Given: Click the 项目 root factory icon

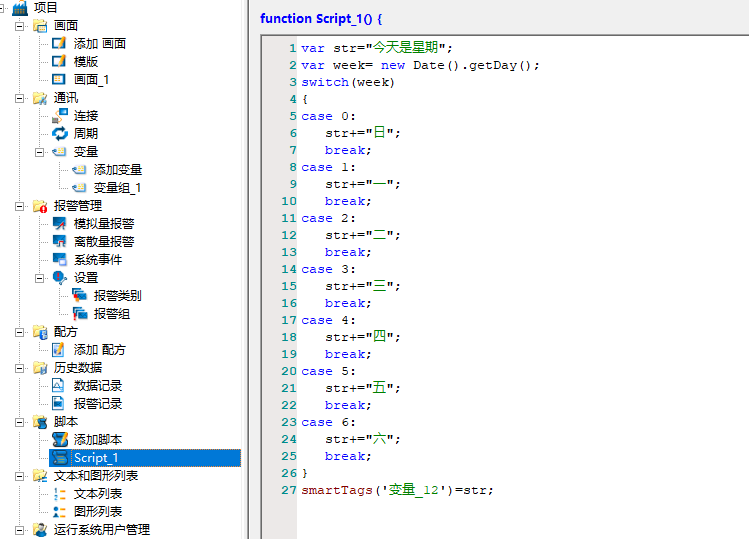Looking at the screenshot, I should (x=20, y=8).
